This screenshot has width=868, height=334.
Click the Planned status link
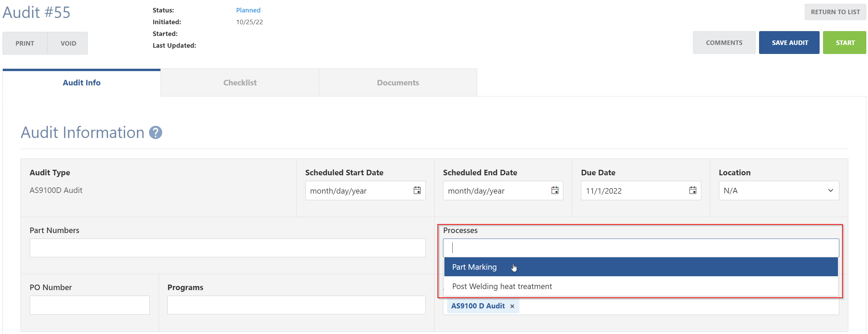pyautogui.click(x=248, y=10)
